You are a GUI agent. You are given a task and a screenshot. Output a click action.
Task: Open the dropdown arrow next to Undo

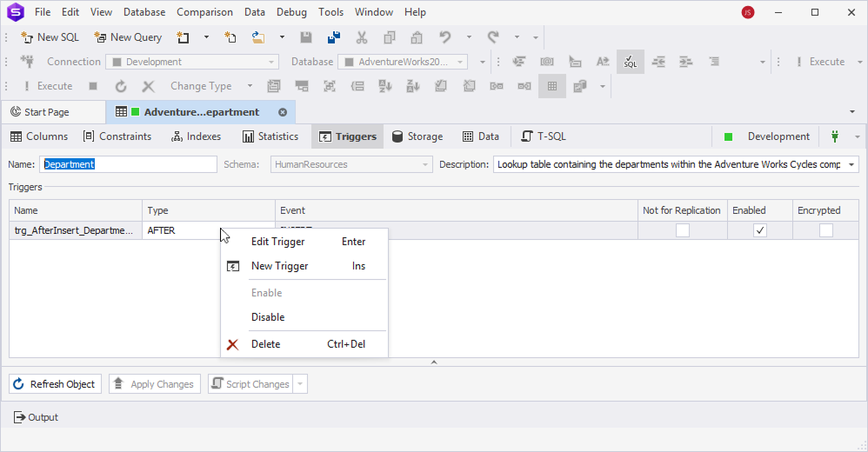469,37
